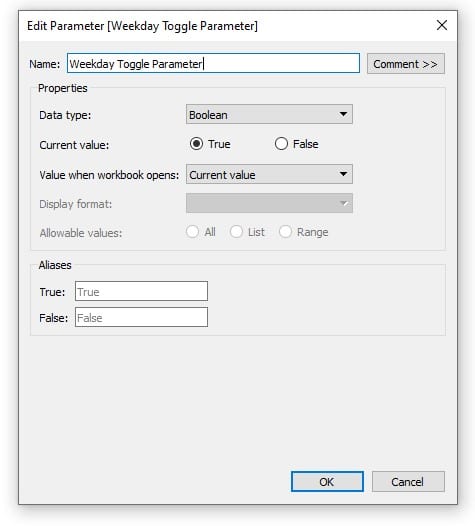Open the Value when workbook opens dropdown
This screenshot has height=528, width=475.
(269, 174)
